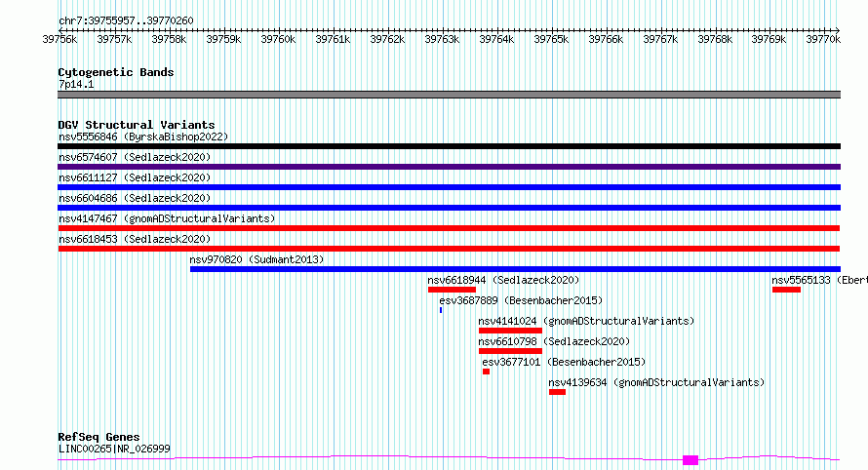Click the magenta LINC00265 exon block
Viewport: 868px width, 470px height.
(x=690, y=460)
